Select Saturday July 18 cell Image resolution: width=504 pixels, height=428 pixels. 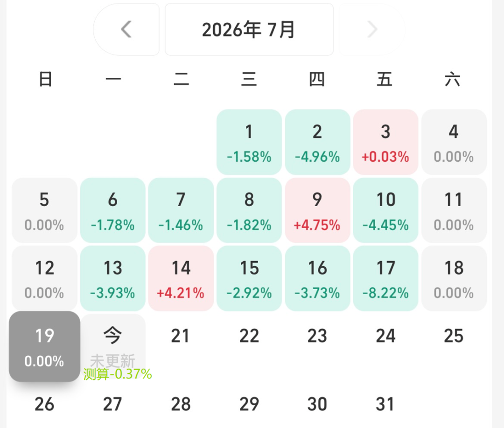454,278
